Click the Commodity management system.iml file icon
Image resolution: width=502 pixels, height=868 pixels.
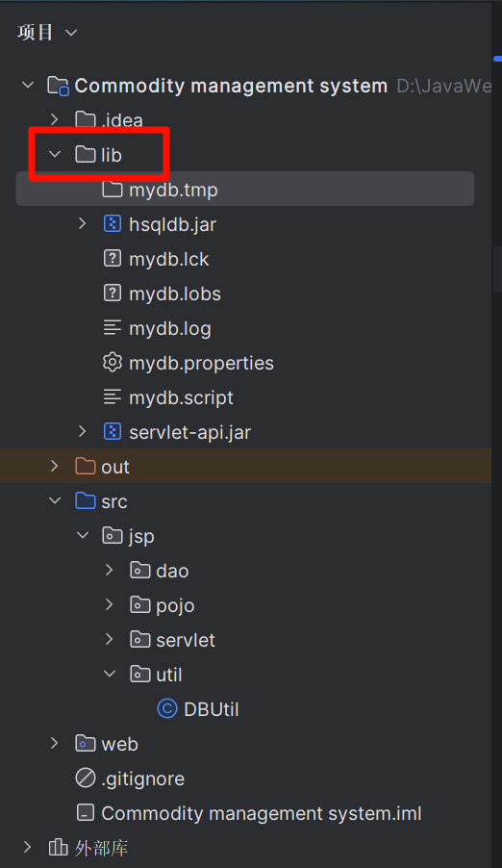[86, 812]
